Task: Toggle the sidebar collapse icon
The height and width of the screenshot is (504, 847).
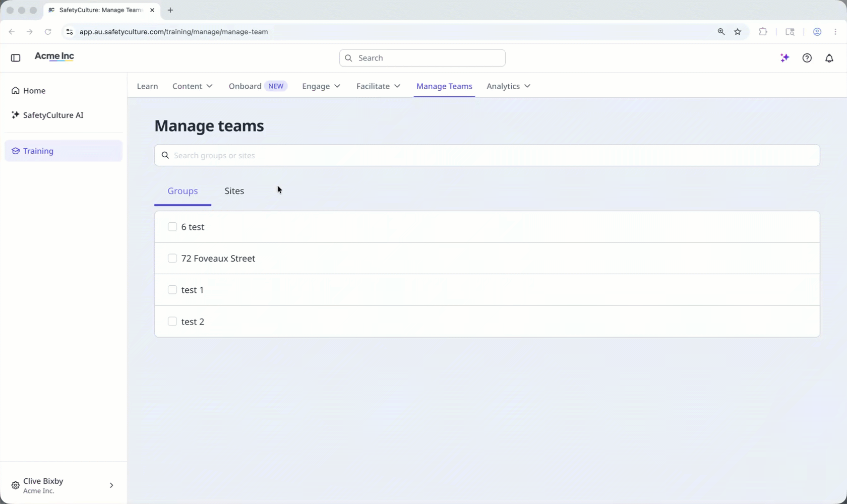Action: point(16,58)
